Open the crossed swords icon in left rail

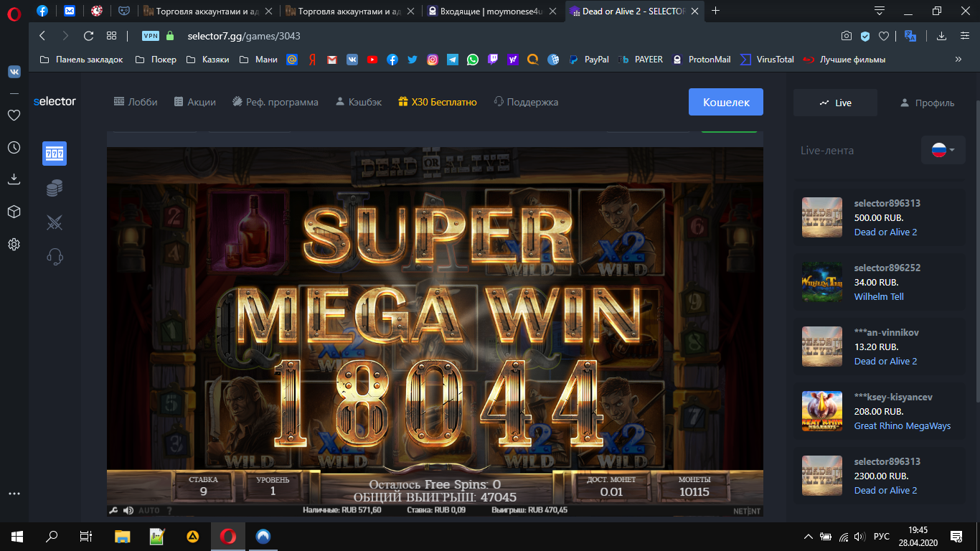click(55, 222)
